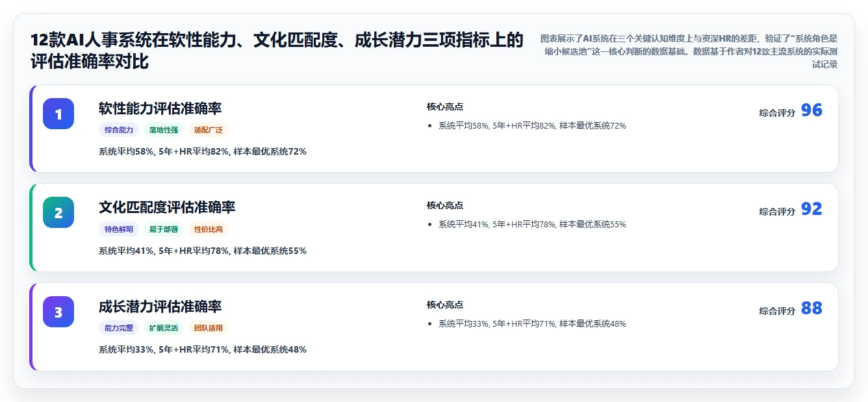Select the 能力完整 tag
Screen dimensions: 868x402
119,328
